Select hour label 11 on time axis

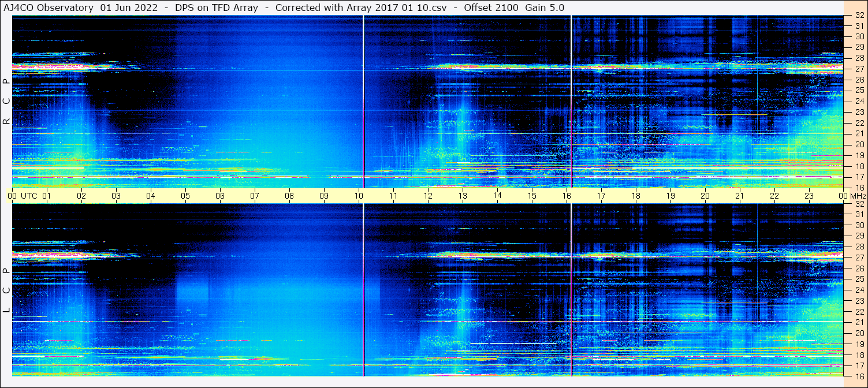(x=393, y=196)
